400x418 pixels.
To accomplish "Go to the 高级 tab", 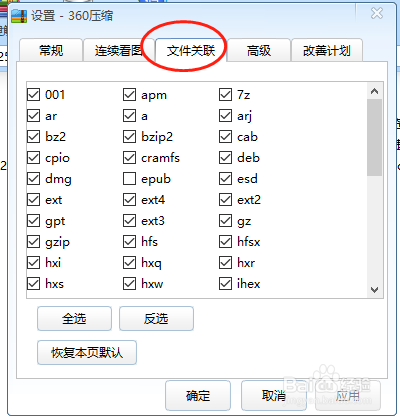I will [x=259, y=50].
